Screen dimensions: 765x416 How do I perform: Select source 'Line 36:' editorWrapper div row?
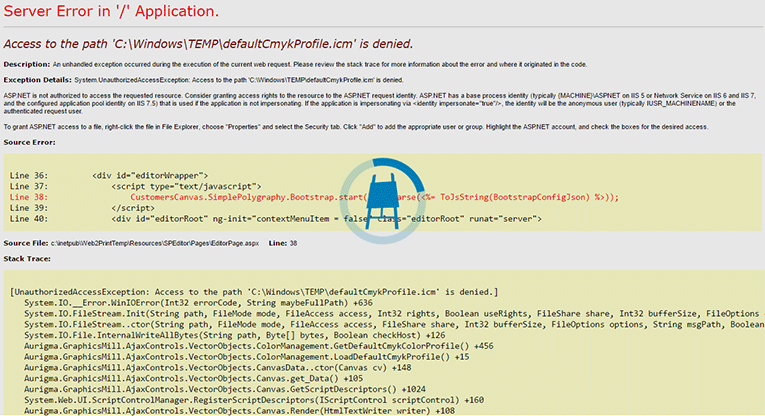109,176
